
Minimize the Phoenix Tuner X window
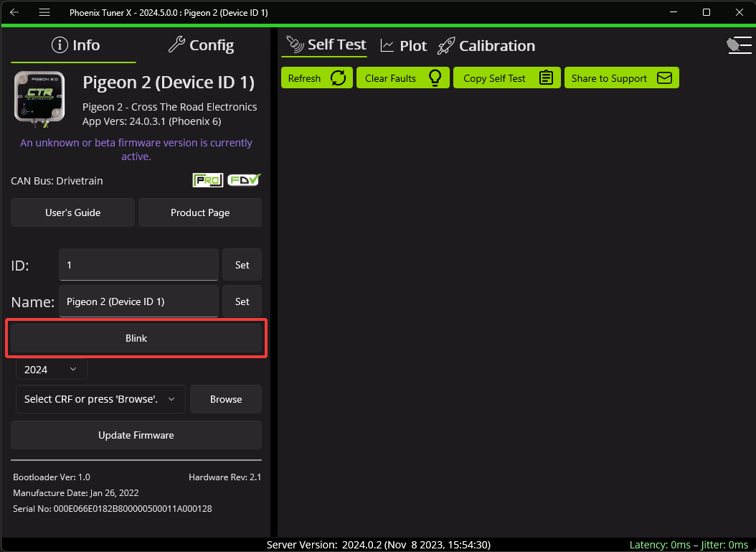[673, 12]
